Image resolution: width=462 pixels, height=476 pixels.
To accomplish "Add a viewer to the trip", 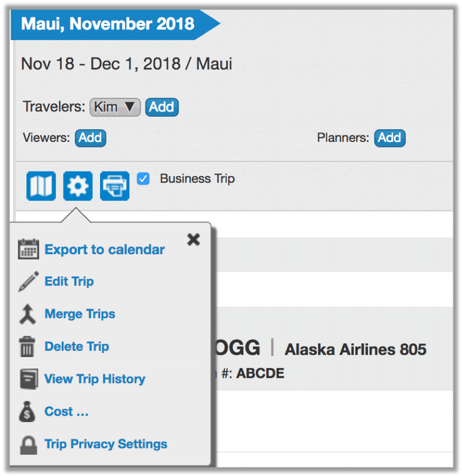I will (x=90, y=138).
